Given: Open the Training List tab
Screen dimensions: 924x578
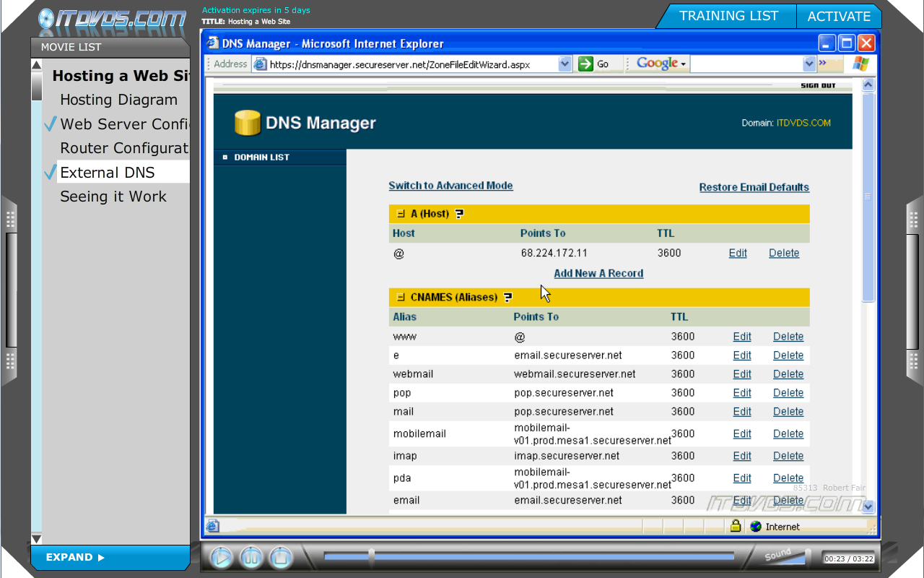Looking at the screenshot, I should coord(728,16).
